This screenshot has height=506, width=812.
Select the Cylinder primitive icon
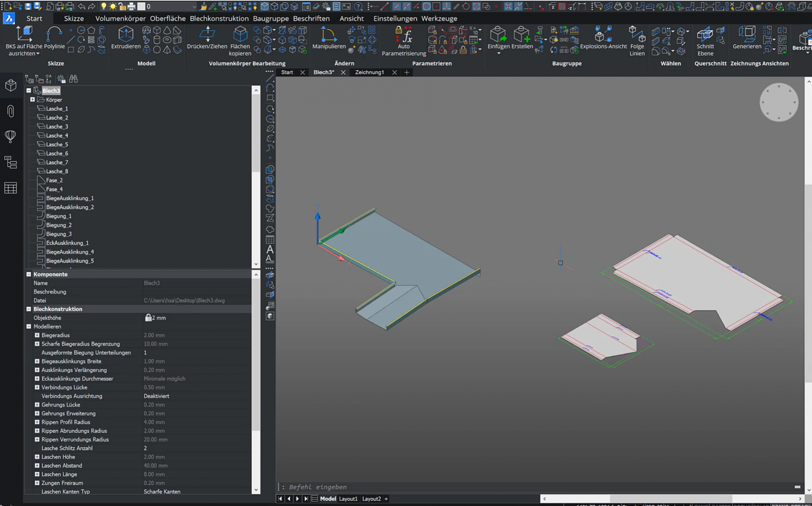point(157,40)
